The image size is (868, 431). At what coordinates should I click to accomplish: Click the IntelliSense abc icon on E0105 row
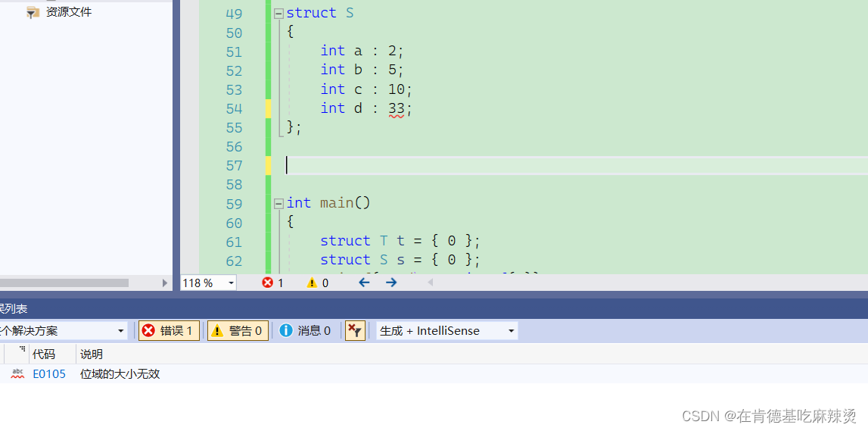pyautogui.click(x=17, y=374)
